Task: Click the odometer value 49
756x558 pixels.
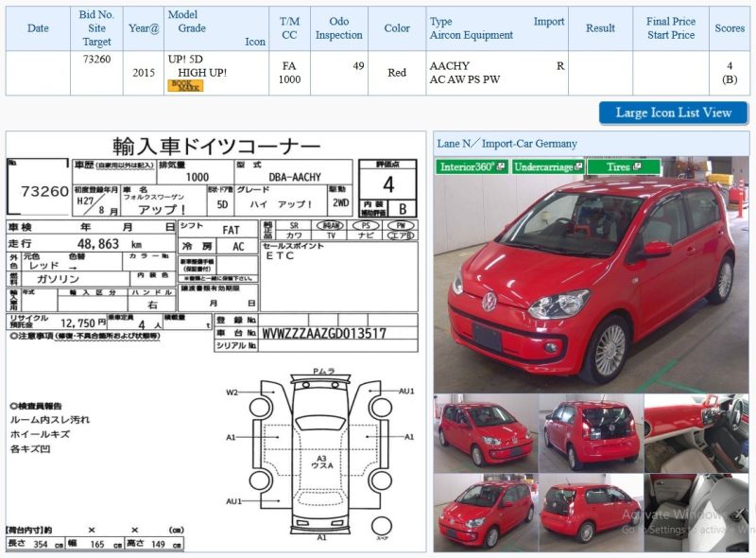Action: click(358, 66)
